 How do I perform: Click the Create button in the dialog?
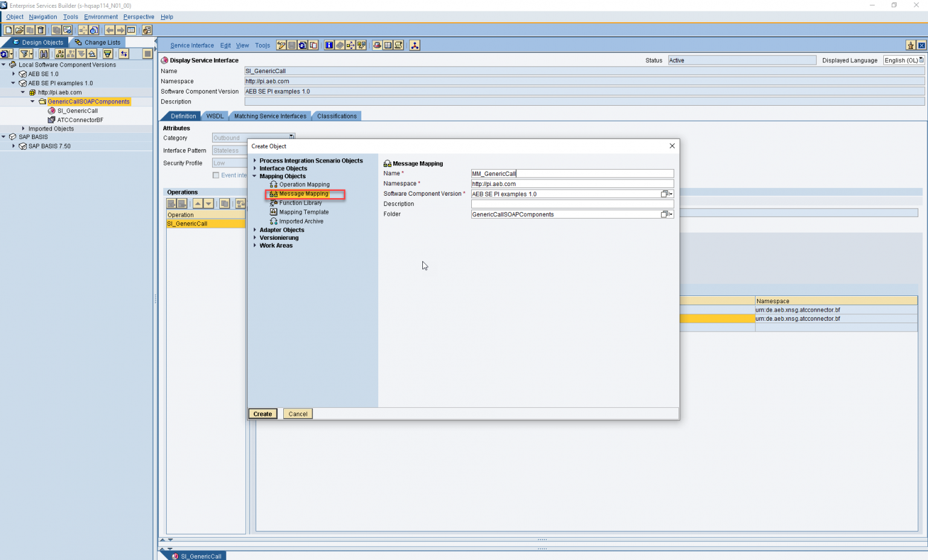[x=262, y=413]
